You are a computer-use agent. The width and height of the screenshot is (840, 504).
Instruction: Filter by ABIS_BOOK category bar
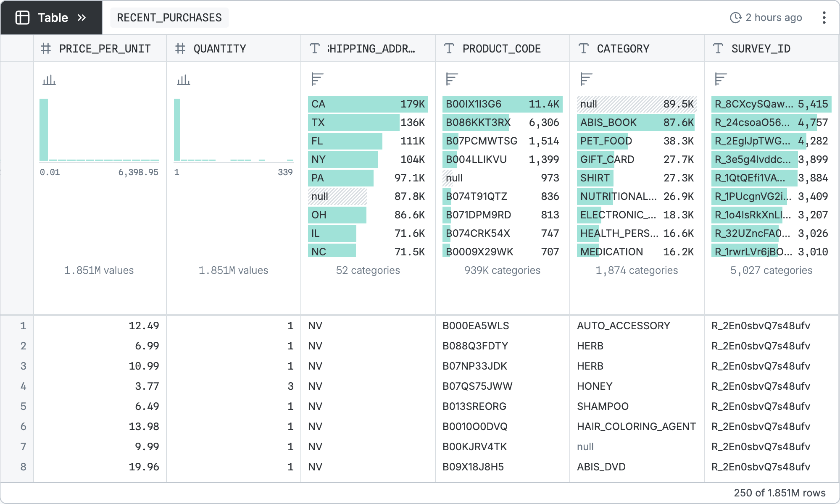point(636,123)
